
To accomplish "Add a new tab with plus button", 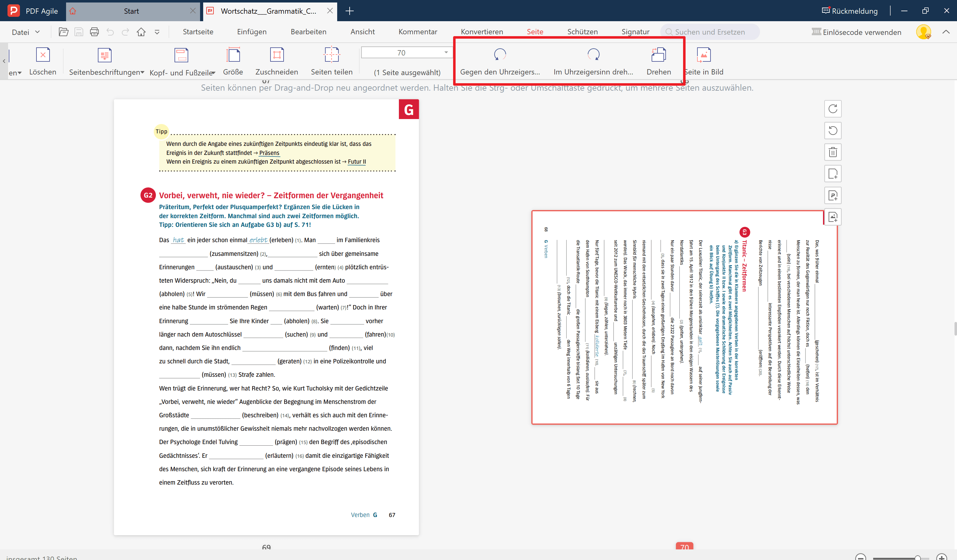I will (x=349, y=11).
